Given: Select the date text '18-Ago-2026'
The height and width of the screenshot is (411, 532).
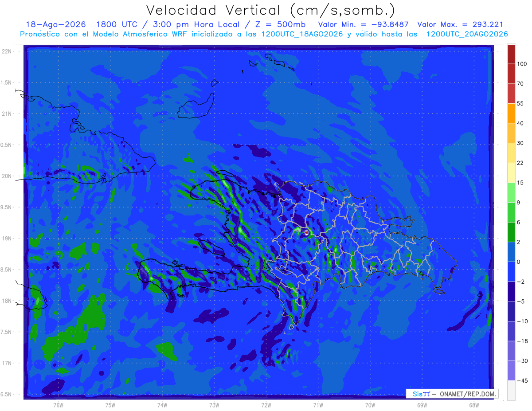Looking at the screenshot, I should (56, 24).
